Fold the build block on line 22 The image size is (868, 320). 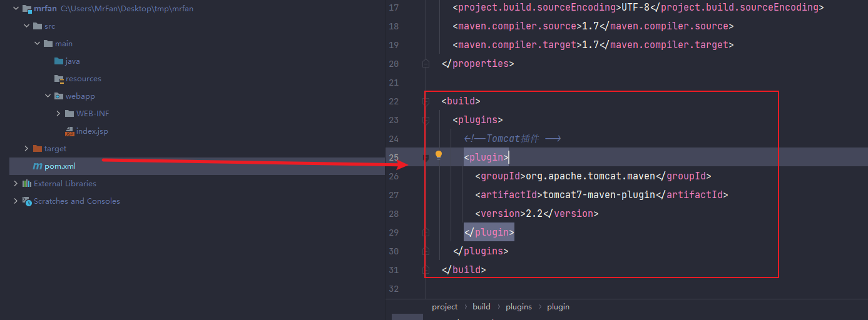426,101
